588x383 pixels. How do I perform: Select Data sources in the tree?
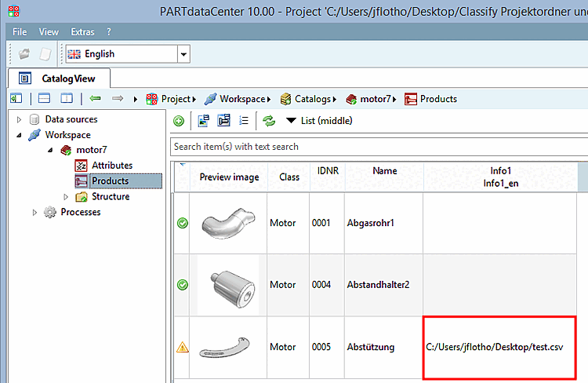point(71,119)
